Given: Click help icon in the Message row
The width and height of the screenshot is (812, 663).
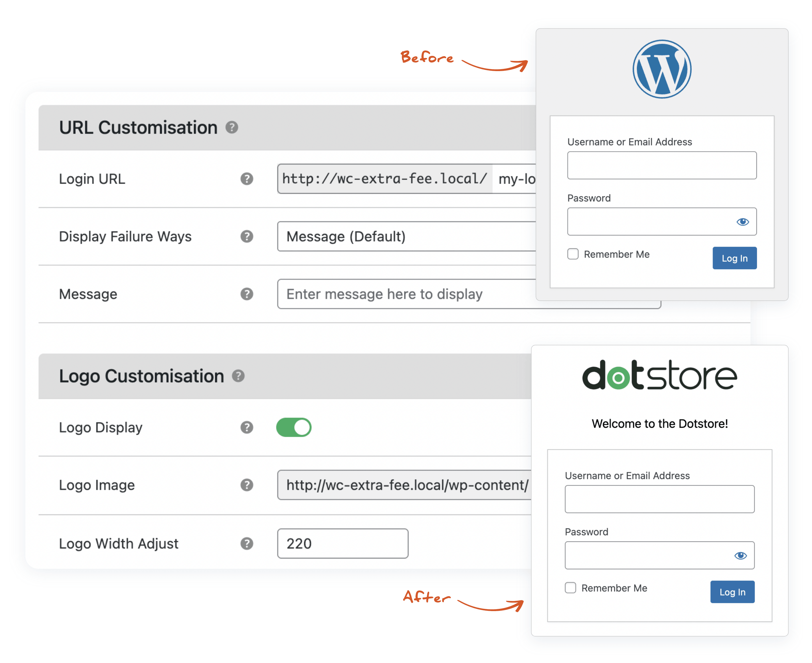Looking at the screenshot, I should coord(247,294).
